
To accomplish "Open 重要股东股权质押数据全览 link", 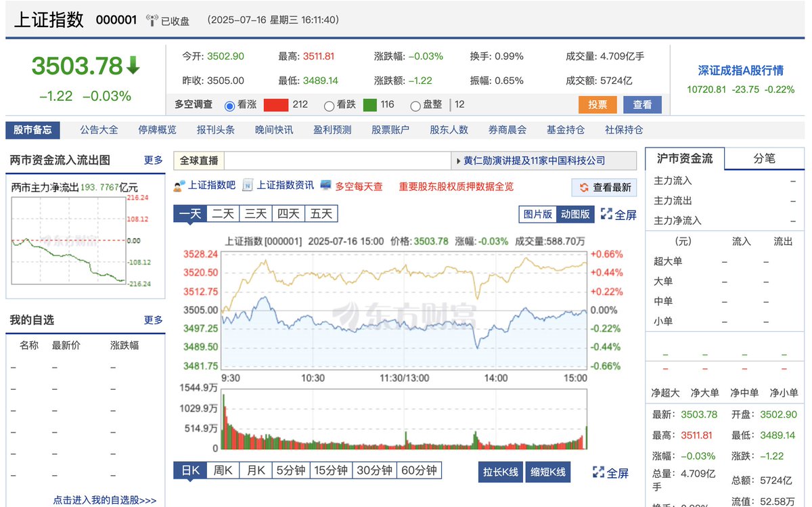I will point(456,186).
